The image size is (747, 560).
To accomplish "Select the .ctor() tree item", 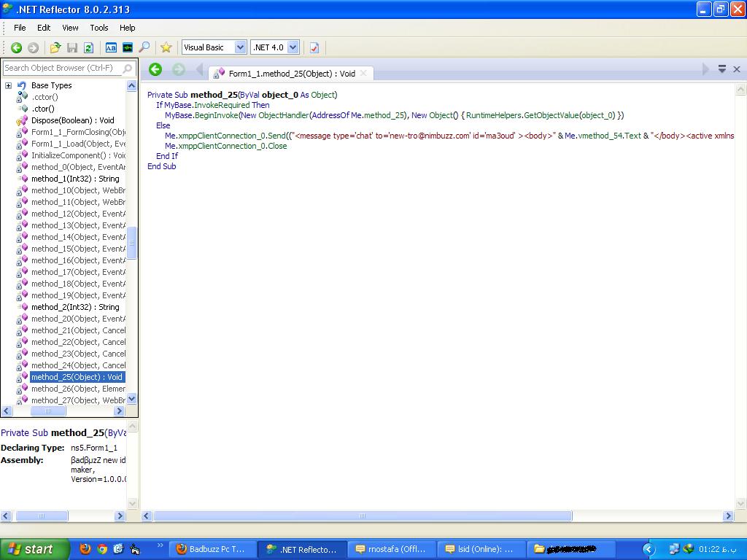I will pyautogui.click(x=43, y=109).
